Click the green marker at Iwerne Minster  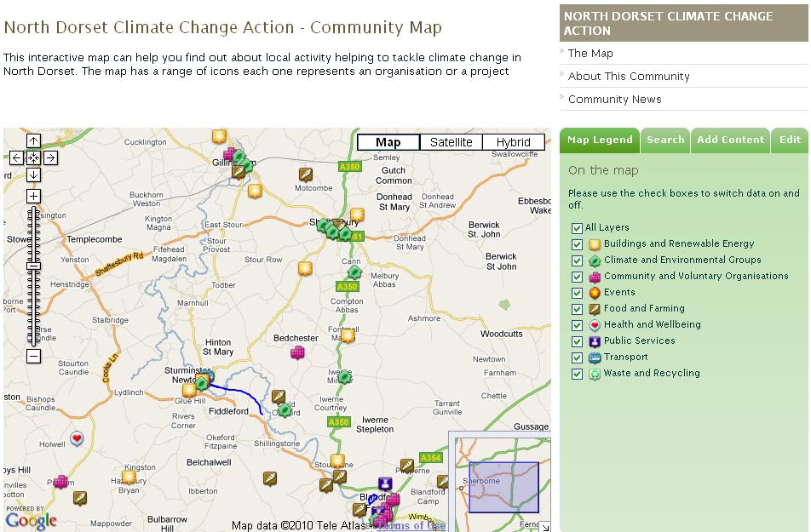(x=344, y=376)
